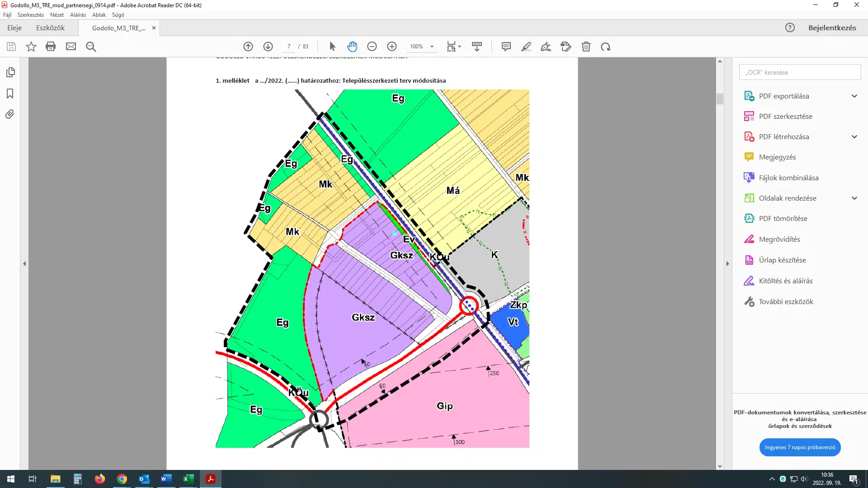Open page thumbnails panel
The image size is (868, 488).
(x=10, y=72)
